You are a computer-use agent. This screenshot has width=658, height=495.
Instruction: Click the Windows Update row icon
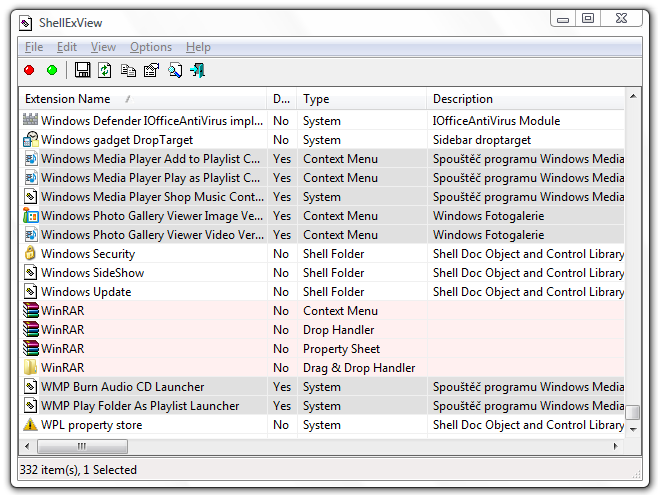pyautogui.click(x=30, y=291)
